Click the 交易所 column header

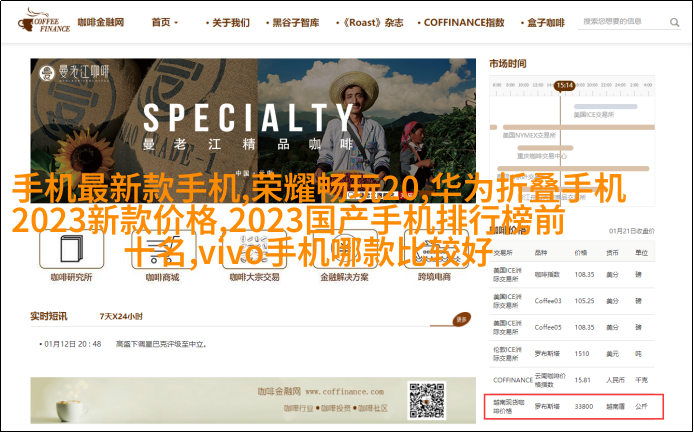point(503,253)
